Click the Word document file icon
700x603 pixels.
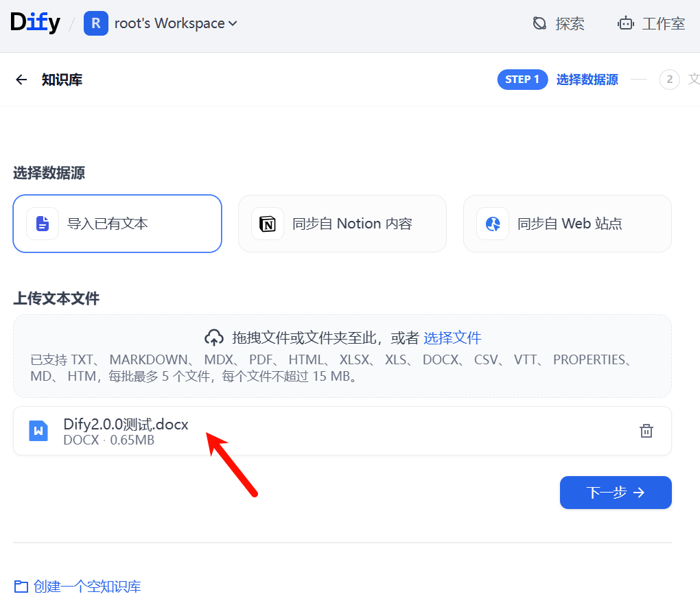38,431
